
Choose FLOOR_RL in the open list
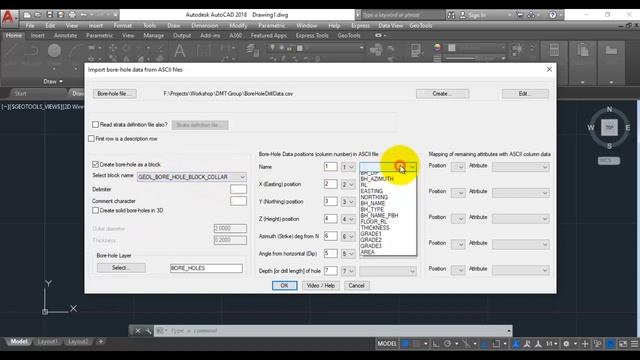pos(374,222)
